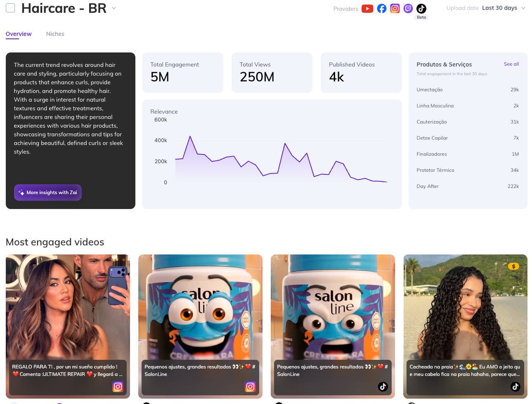Open See all in Produtos & Serviços

(x=511, y=64)
